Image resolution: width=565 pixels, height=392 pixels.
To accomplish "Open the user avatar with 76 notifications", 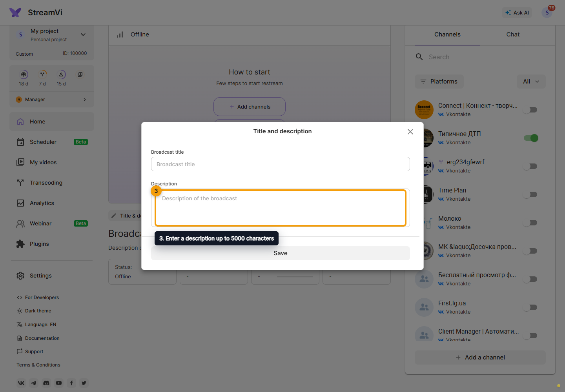I will tap(547, 13).
